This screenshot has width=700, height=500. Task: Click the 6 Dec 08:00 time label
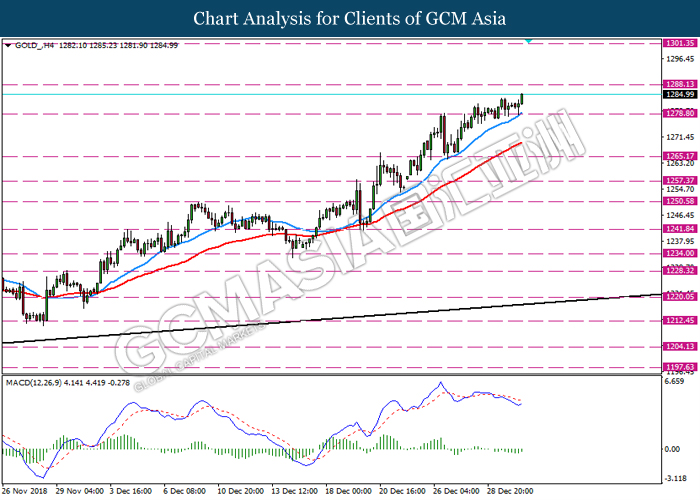coord(184,491)
